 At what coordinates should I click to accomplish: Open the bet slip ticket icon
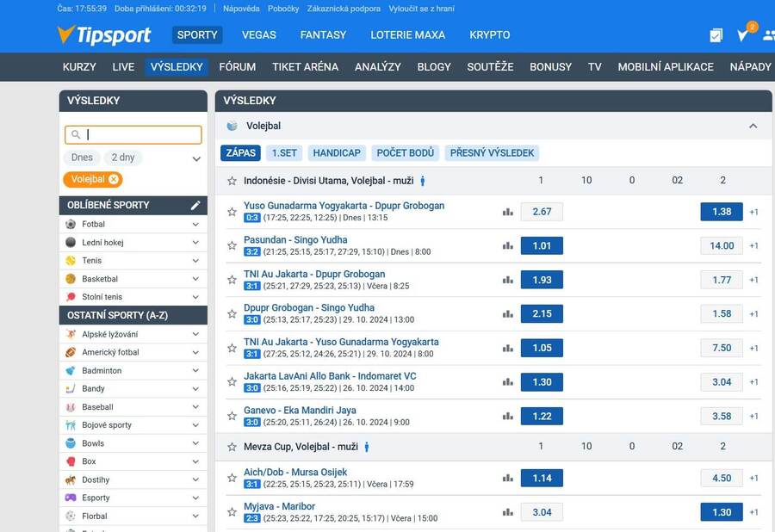(716, 35)
